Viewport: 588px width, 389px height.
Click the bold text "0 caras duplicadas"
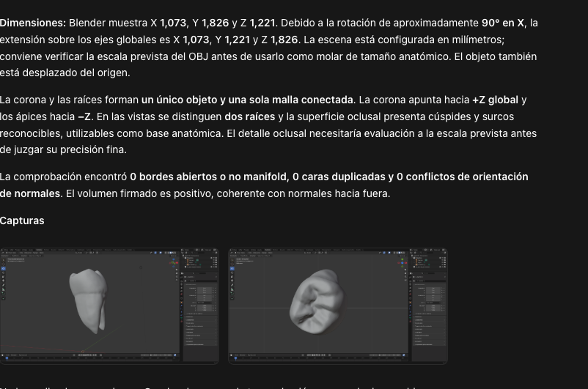339,177
